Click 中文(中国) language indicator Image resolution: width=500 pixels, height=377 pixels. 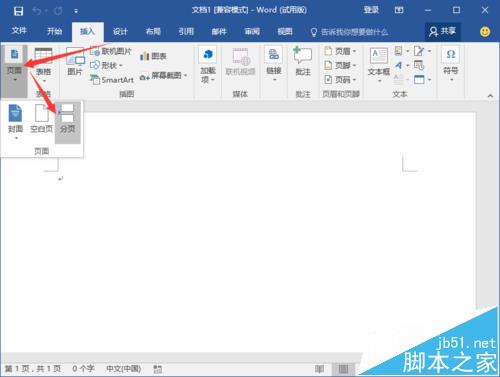pyautogui.click(x=123, y=369)
